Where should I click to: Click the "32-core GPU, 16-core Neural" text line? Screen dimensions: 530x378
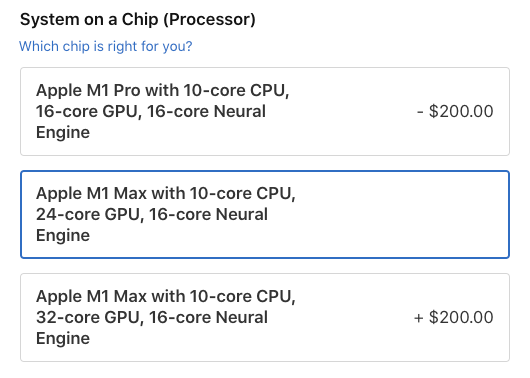pyautogui.click(x=152, y=317)
